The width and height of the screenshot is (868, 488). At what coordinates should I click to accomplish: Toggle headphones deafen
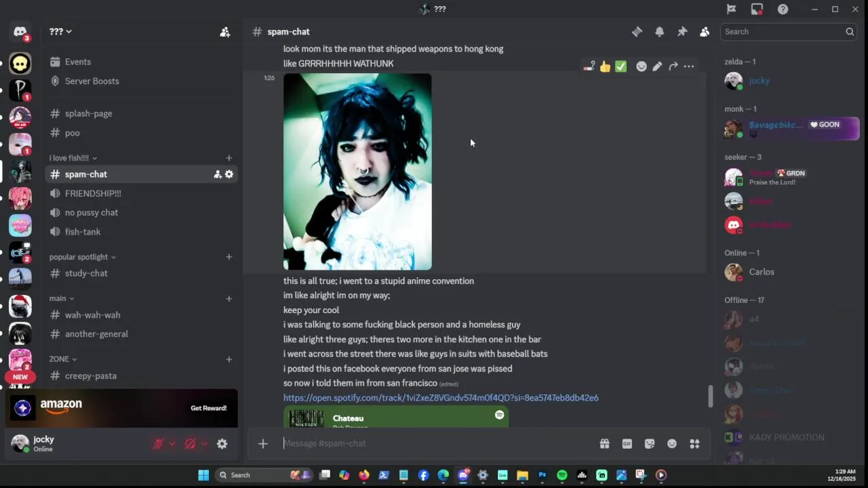coord(190,444)
